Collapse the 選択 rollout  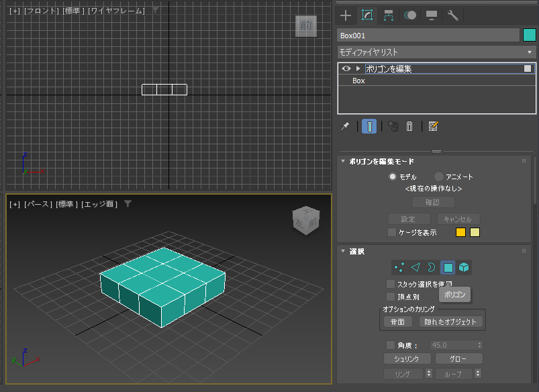[x=343, y=251]
